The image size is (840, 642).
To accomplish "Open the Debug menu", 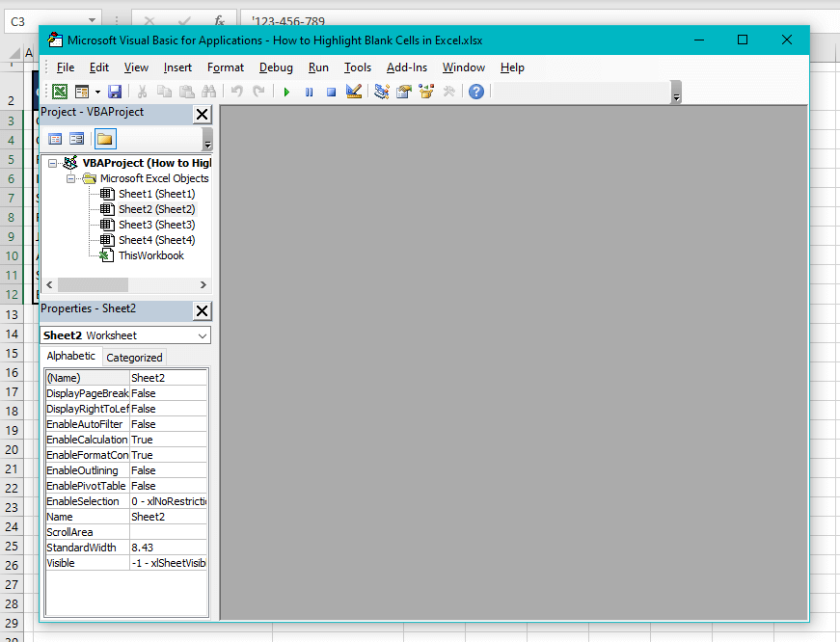I will click(276, 67).
